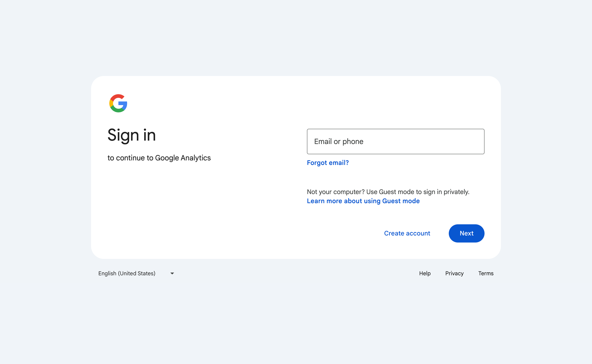Viewport: 592px width, 364px height.
Task: Select the blue Next button to continue
Action: pos(467,233)
